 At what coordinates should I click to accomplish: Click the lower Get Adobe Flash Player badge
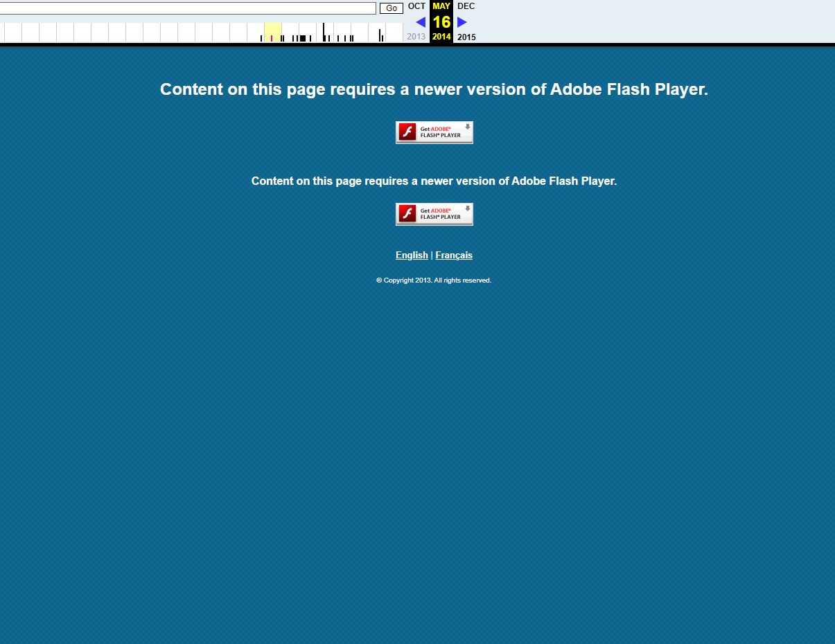point(434,214)
